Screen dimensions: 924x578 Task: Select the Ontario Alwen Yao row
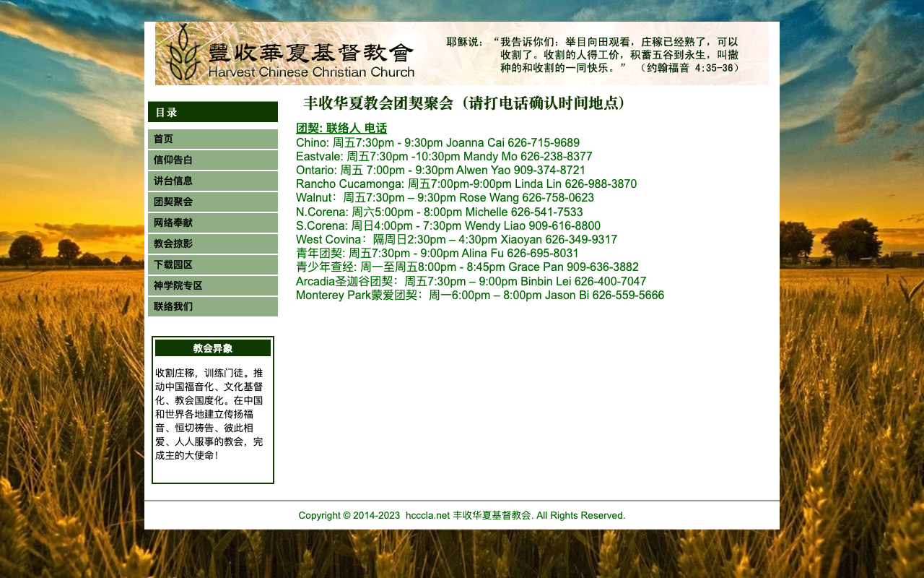(440, 171)
